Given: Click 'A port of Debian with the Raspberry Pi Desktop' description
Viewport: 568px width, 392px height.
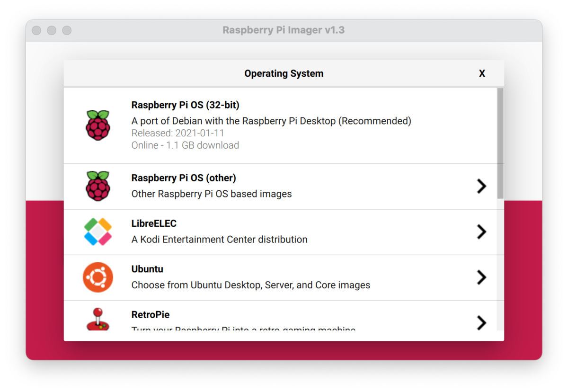Looking at the screenshot, I should coord(271,121).
